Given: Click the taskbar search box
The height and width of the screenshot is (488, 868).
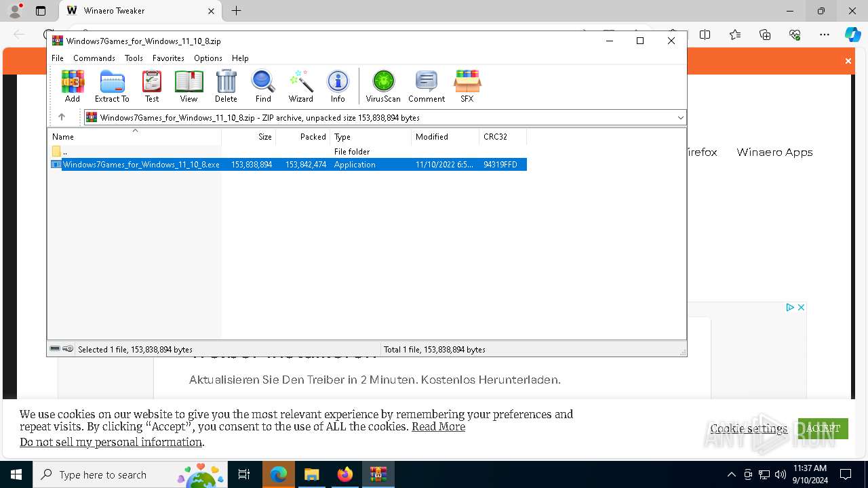Looking at the screenshot, I should click(x=130, y=474).
